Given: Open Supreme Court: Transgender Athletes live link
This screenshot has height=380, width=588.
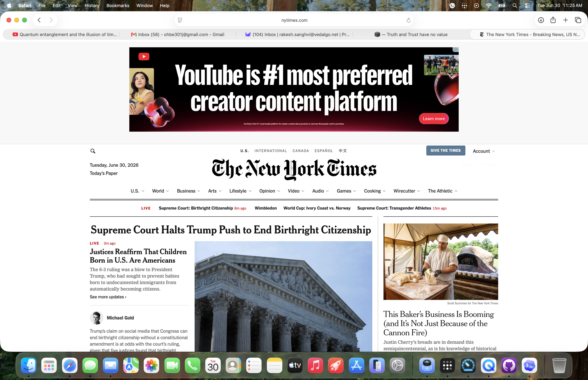Looking at the screenshot, I should (x=394, y=208).
